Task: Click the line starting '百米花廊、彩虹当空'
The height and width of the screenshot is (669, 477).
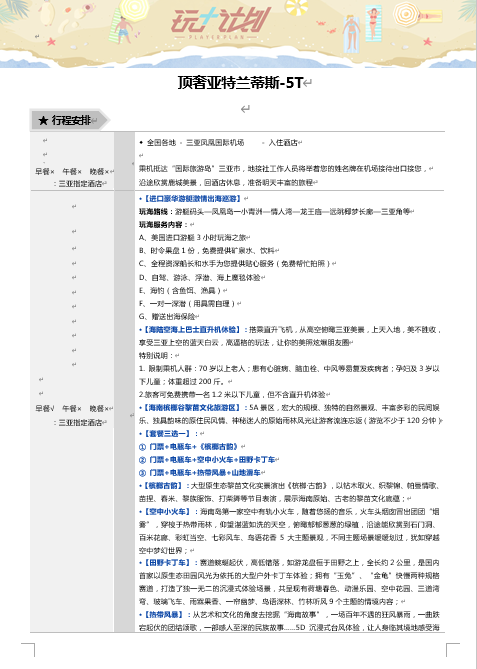Action: [289, 538]
